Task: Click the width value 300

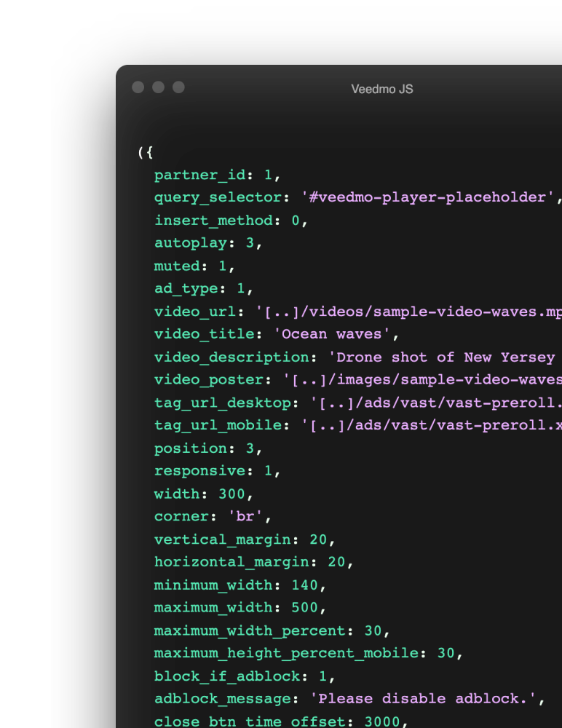Action: click(x=231, y=494)
